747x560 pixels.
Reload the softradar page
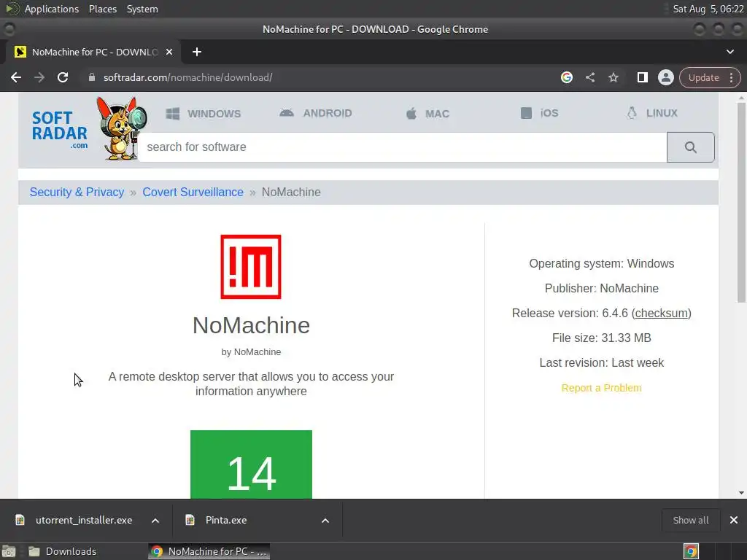pos(63,77)
